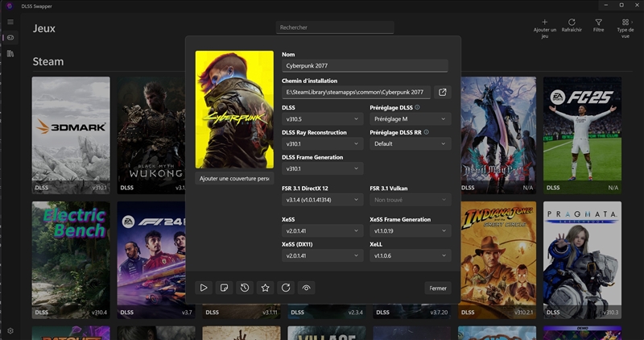Screen dimensions: 644x340
Task: Open the XeSS Frame Generation dropdown
Action: [410, 230]
